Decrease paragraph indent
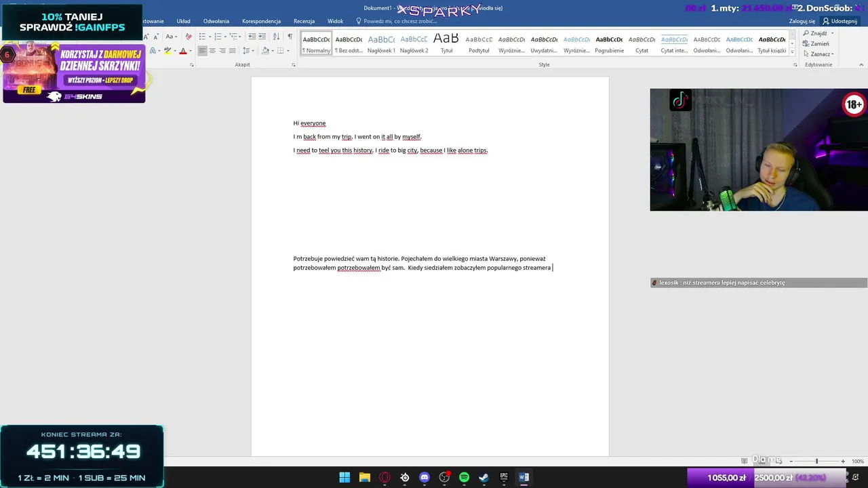The width and height of the screenshot is (868, 488). tap(252, 37)
